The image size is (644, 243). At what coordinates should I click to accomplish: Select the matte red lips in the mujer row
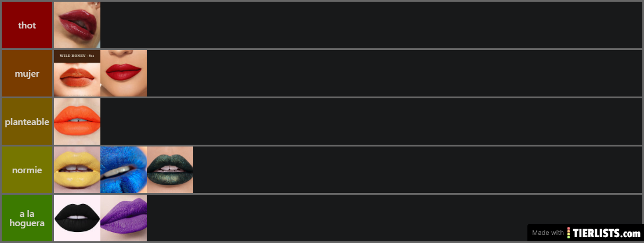point(124,73)
